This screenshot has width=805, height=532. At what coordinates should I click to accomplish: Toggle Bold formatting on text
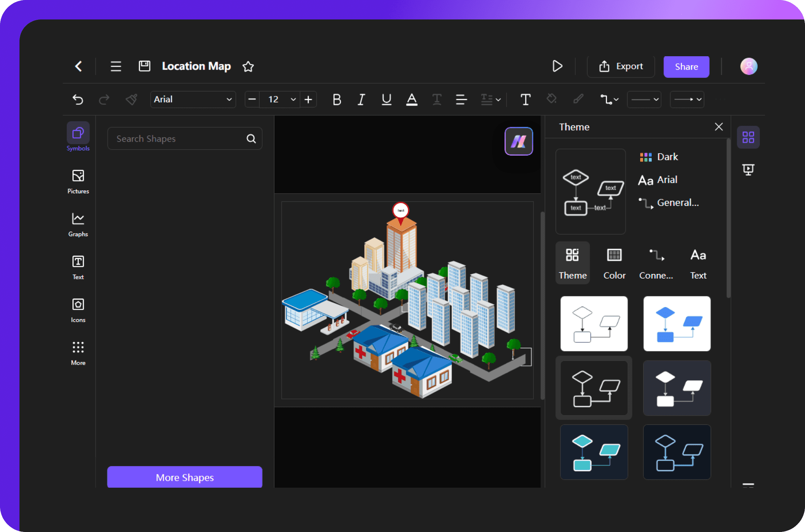point(336,100)
